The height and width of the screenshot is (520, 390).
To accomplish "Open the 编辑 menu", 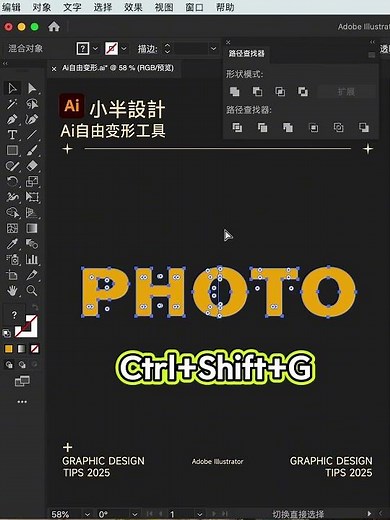I will coord(11,7).
